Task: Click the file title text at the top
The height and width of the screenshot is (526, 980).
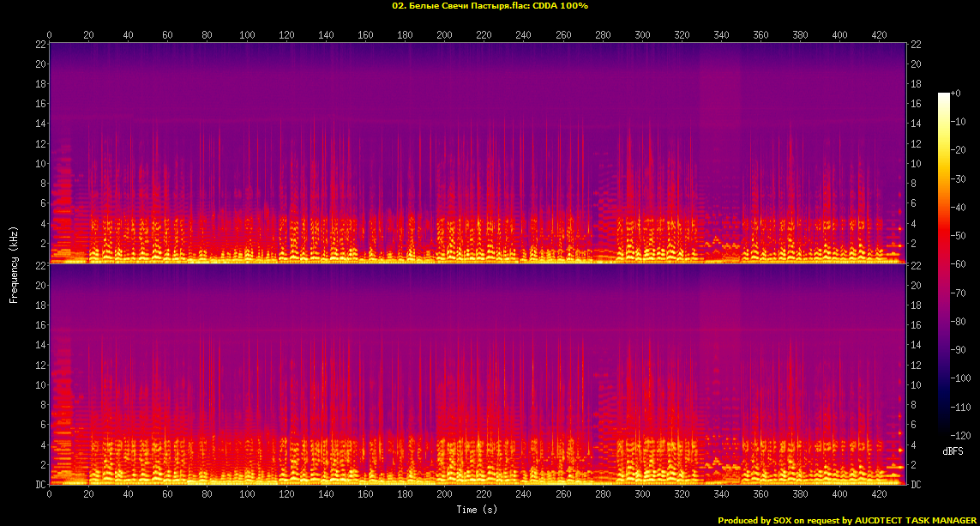Action: tap(490, 6)
